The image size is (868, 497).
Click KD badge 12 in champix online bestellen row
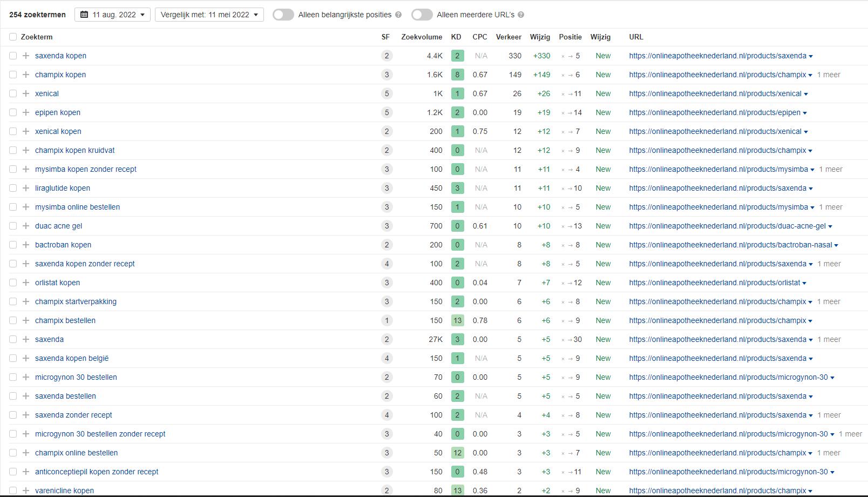457,453
